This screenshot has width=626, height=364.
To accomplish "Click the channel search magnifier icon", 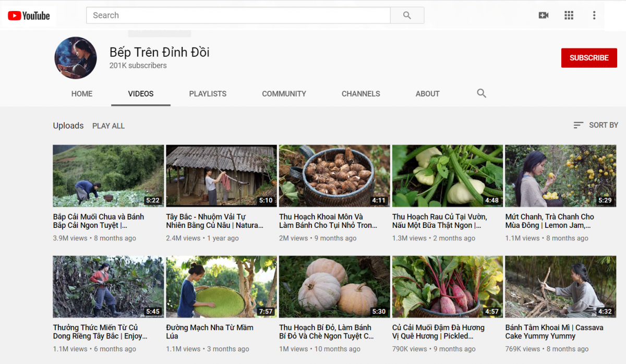I will [x=481, y=93].
